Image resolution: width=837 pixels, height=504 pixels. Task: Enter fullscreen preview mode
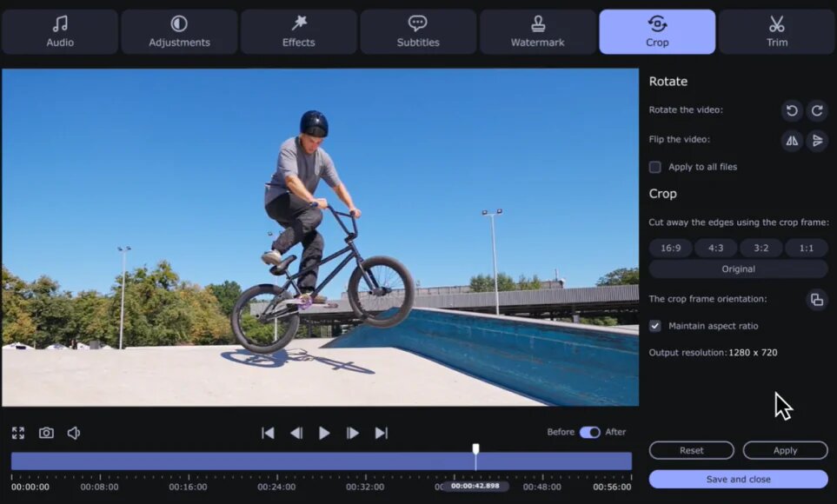(18, 433)
